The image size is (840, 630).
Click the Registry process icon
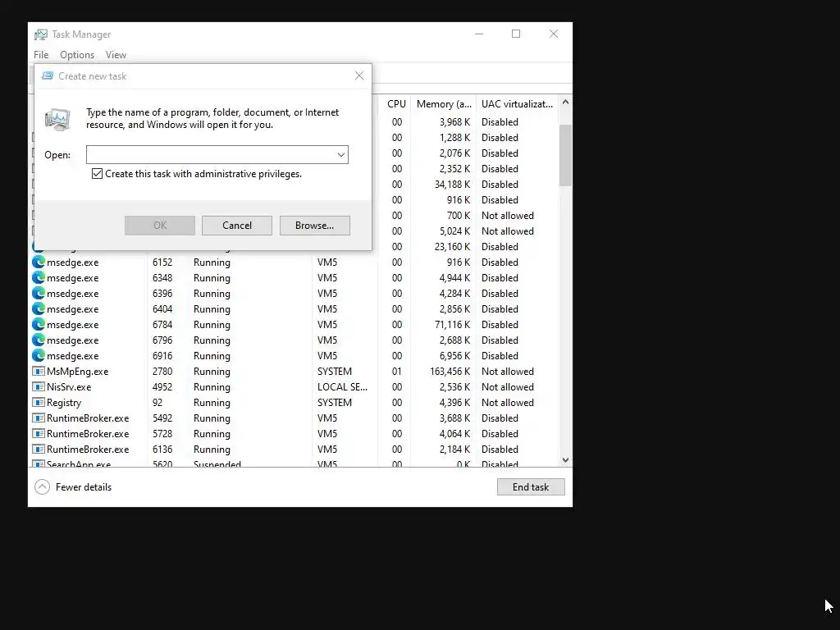coord(38,402)
